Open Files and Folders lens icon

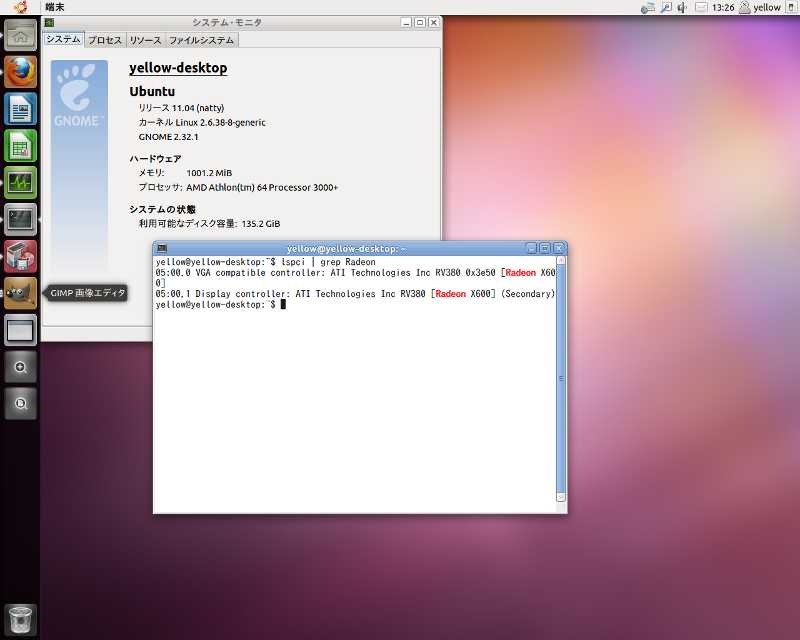coord(20,404)
